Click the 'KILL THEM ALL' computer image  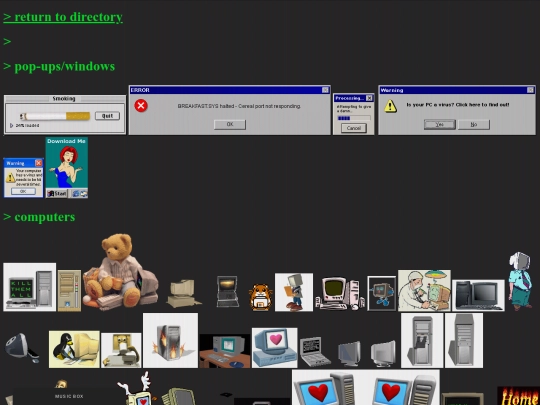[30, 287]
